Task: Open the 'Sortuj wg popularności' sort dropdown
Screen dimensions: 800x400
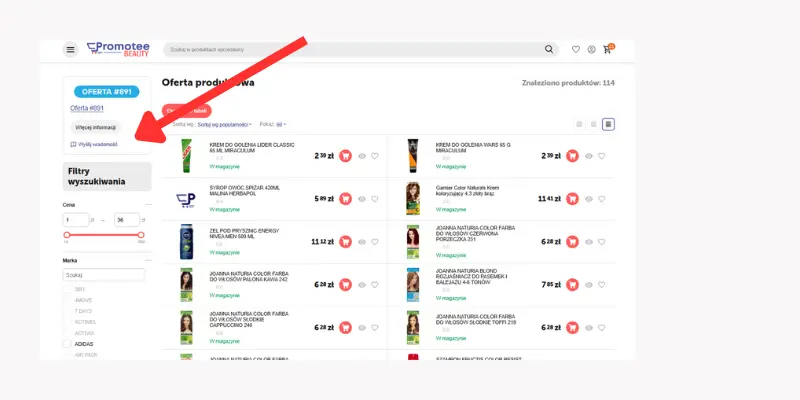Action: [x=225, y=124]
